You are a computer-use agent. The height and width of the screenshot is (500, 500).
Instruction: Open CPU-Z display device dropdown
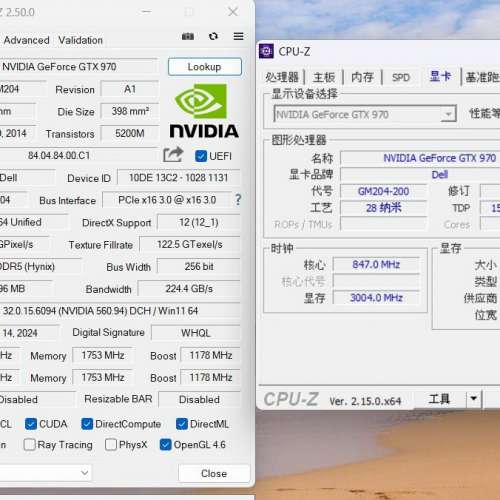click(x=365, y=114)
